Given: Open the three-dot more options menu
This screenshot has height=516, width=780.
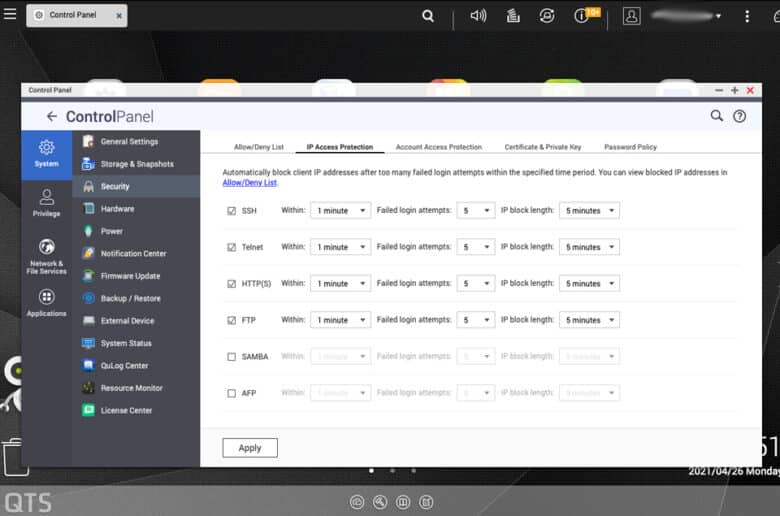Looking at the screenshot, I should pos(747,16).
